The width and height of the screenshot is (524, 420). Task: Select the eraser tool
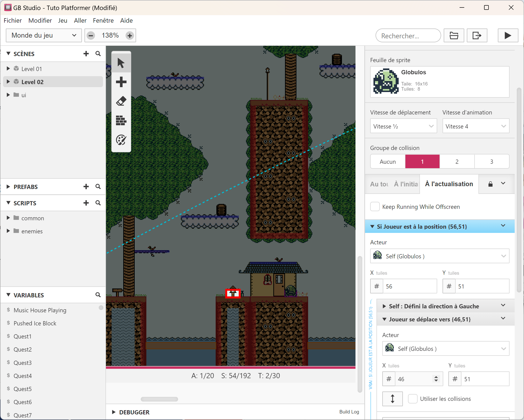[121, 101]
